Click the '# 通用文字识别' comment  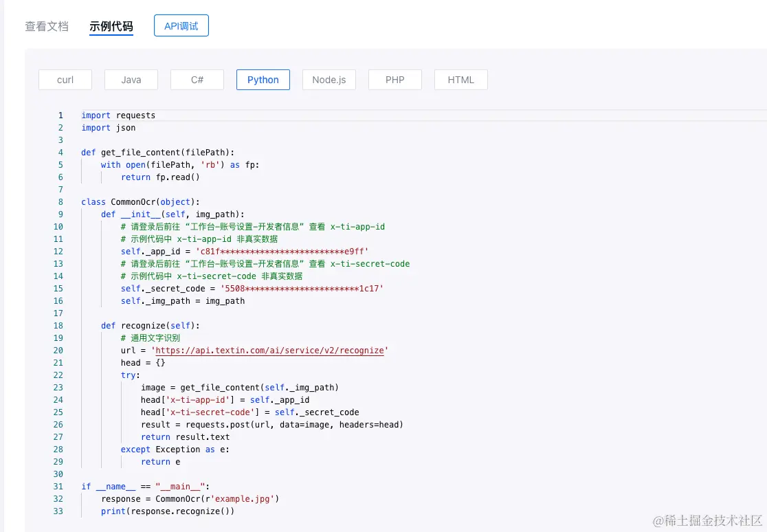tap(151, 338)
